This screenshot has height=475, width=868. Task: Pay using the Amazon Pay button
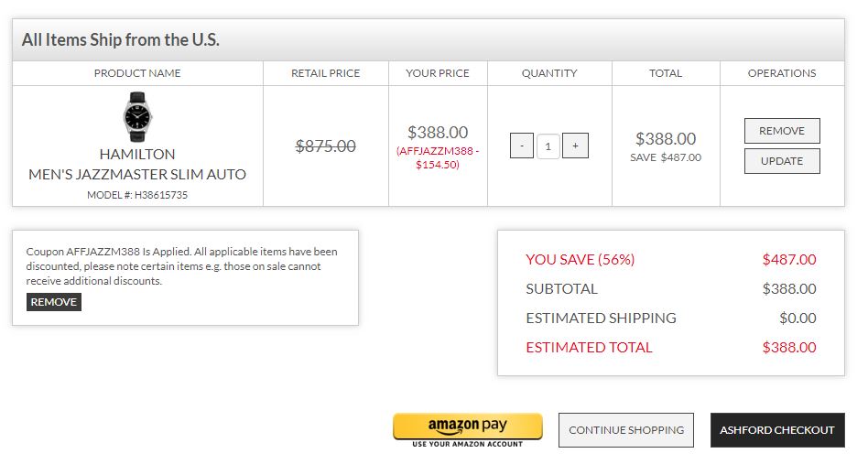point(467,427)
